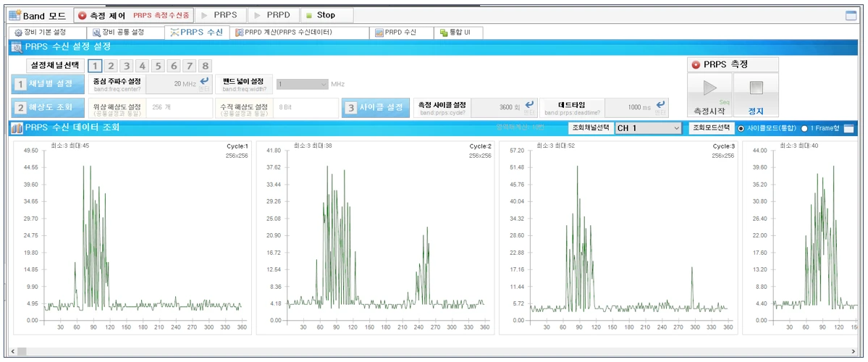Click the 최소:3 최대:45 text above the Cycle:1 chart
This screenshot has height=362, width=868.
pos(69,146)
